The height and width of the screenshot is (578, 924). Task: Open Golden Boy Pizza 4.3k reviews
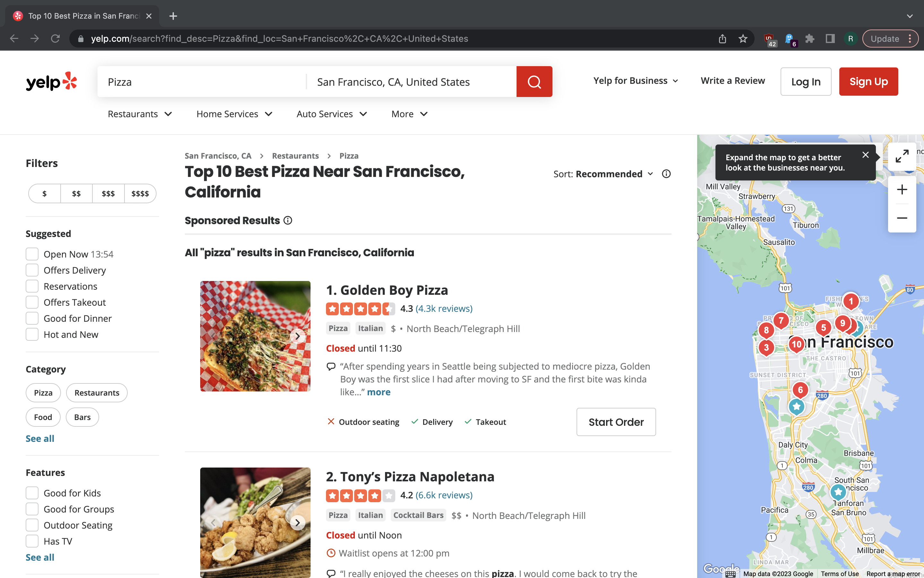click(444, 309)
